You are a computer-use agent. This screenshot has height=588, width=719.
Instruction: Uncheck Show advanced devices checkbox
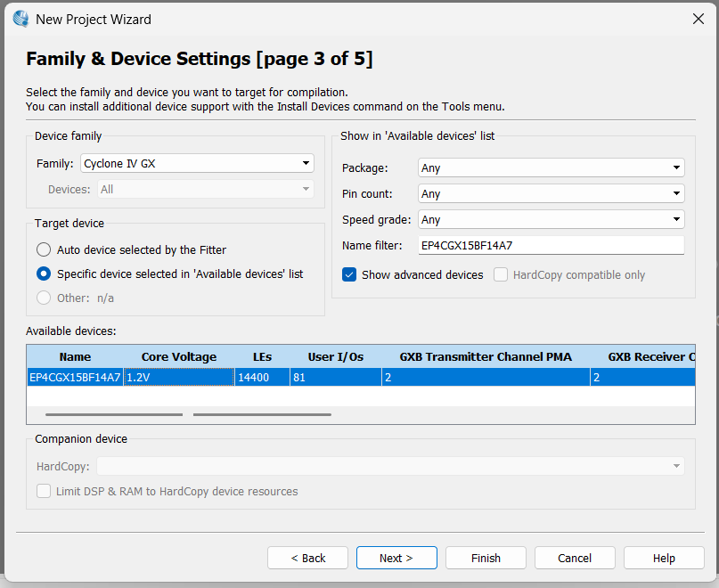pyautogui.click(x=349, y=274)
